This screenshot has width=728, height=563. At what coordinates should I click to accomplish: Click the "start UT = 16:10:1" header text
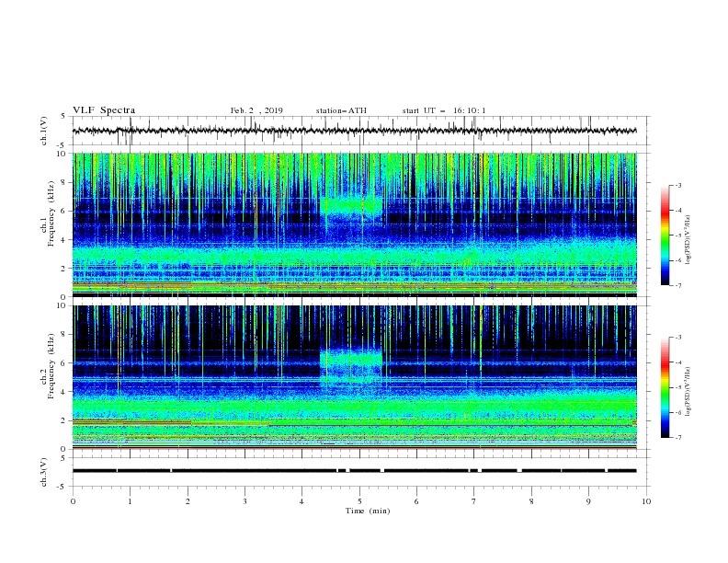444,110
